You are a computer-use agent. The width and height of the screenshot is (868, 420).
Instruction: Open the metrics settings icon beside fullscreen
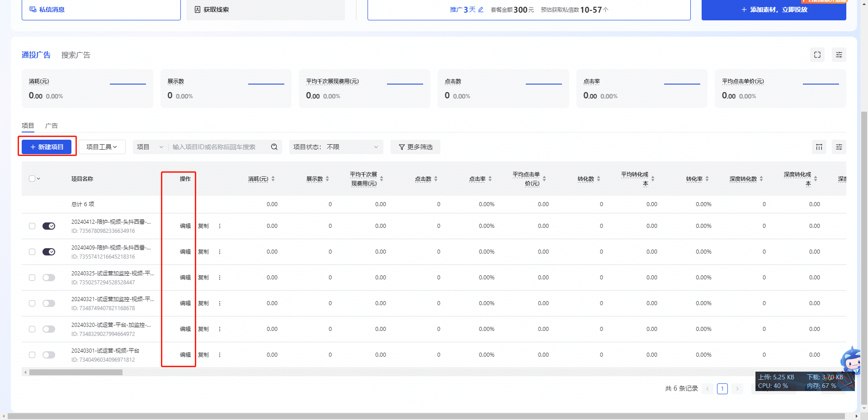(x=839, y=55)
